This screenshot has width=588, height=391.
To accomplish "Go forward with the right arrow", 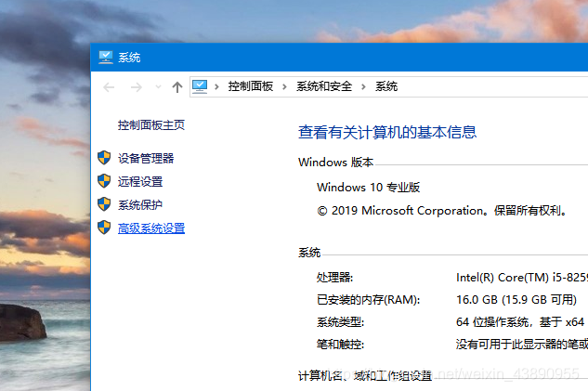I will coord(137,87).
